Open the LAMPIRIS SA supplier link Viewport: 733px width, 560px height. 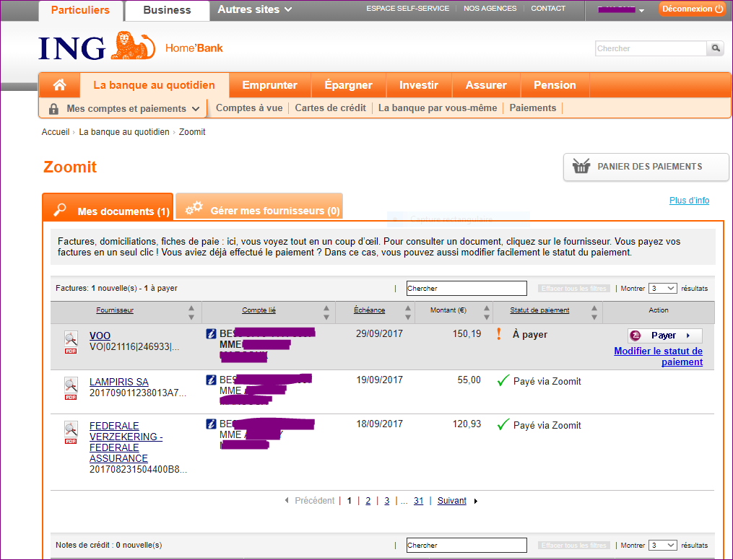click(118, 382)
